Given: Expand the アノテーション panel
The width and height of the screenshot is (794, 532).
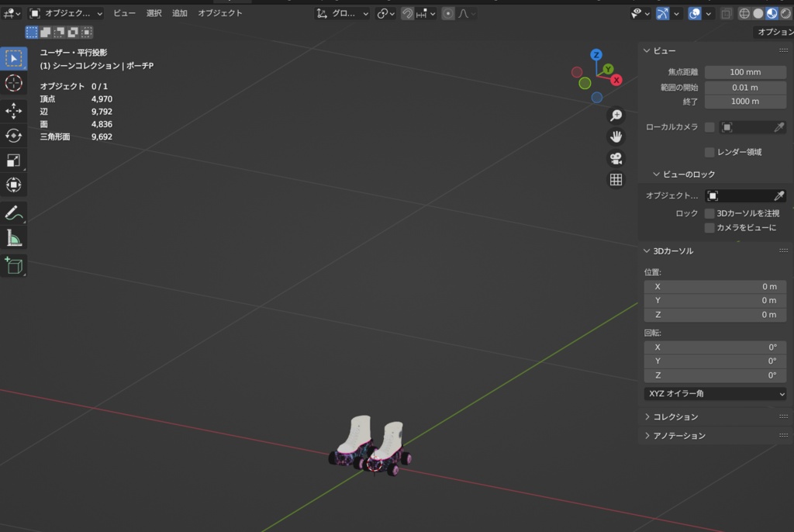Looking at the screenshot, I should click(x=647, y=436).
